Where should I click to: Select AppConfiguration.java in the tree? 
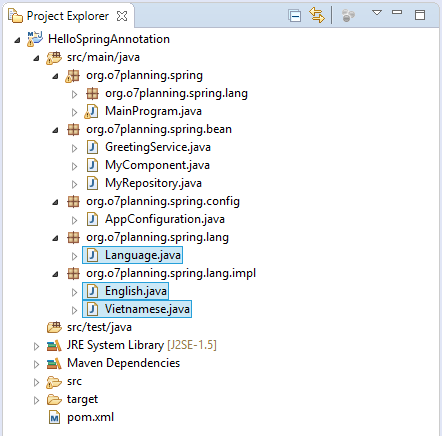[x=165, y=219]
